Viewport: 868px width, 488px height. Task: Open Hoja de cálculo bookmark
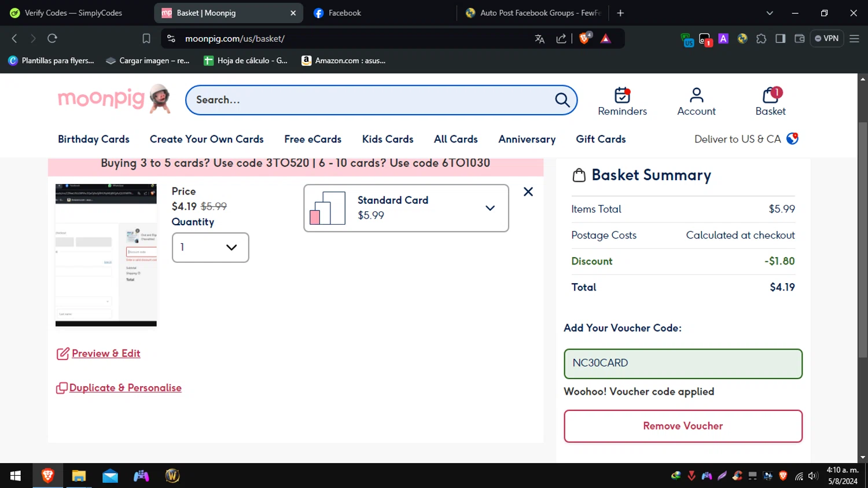246,60
